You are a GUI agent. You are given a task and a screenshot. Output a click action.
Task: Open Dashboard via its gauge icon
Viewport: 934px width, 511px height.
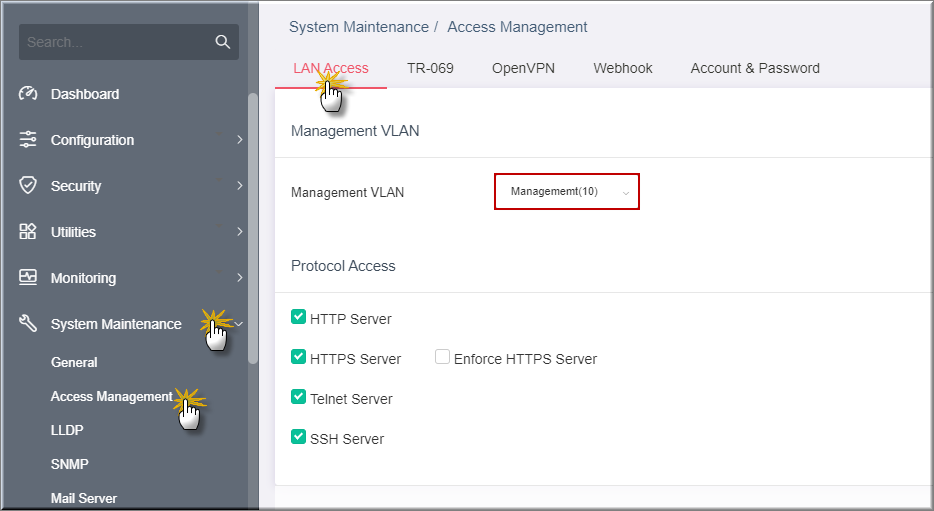click(27, 94)
